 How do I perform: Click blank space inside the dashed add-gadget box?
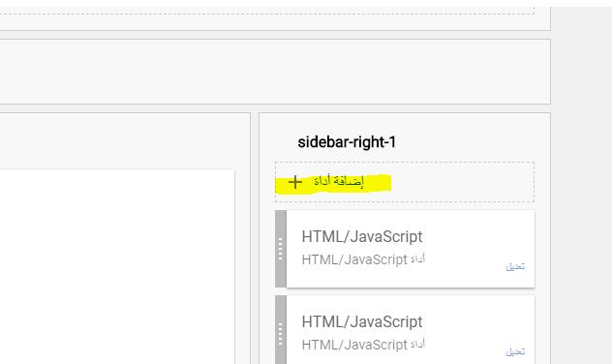pyautogui.click(x=463, y=182)
